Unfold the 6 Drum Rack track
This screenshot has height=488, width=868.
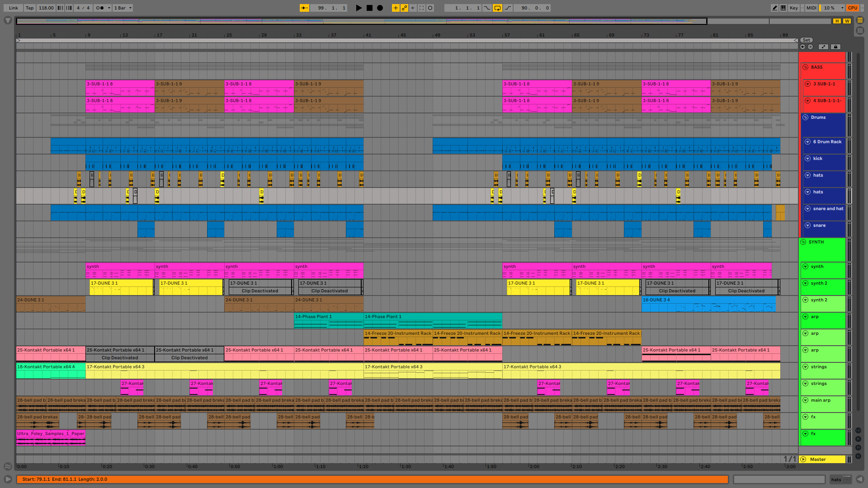pos(807,142)
